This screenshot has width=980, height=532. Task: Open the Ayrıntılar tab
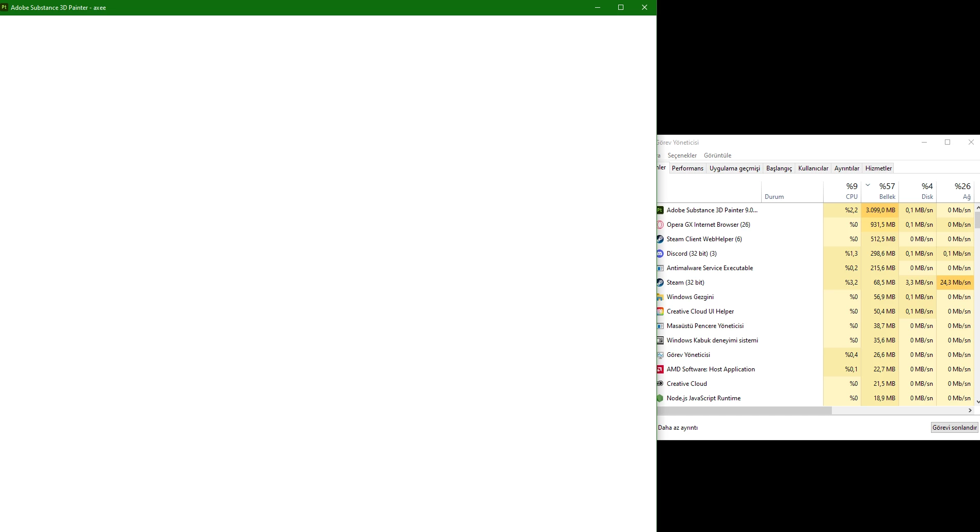pyautogui.click(x=846, y=168)
